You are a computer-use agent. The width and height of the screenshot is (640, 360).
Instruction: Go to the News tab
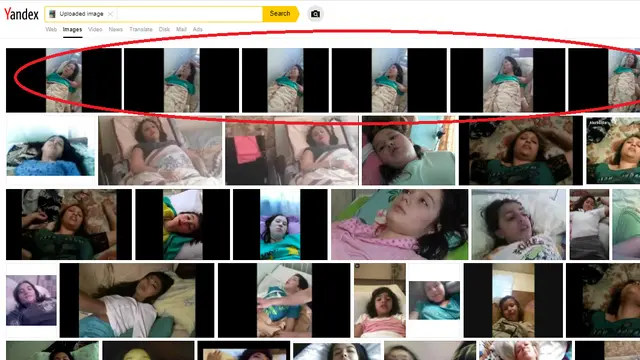pos(116,29)
